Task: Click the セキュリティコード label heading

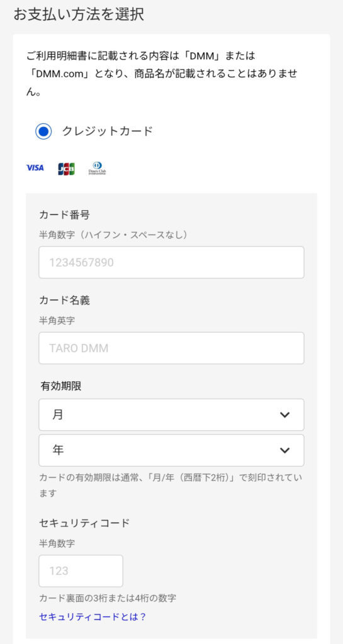Action: point(84,523)
